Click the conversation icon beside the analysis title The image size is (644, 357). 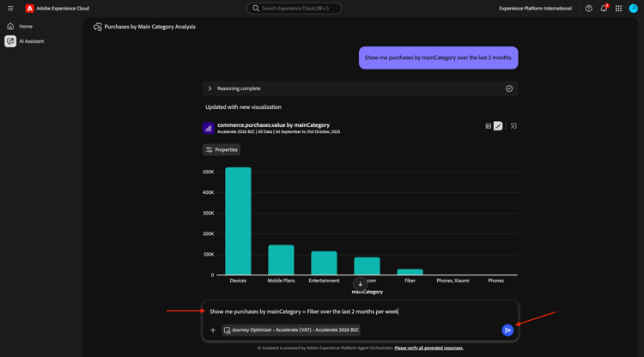(x=97, y=27)
